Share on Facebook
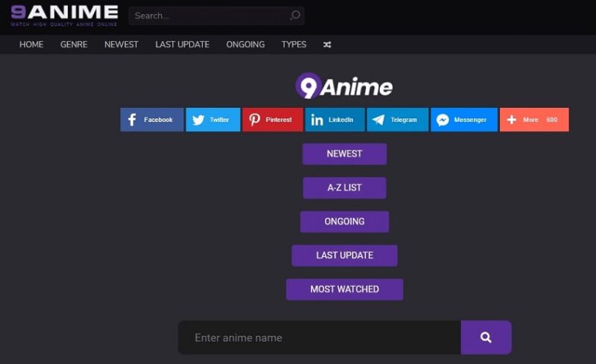This screenshot has width=596, height=364. click(x=152, y=120)
